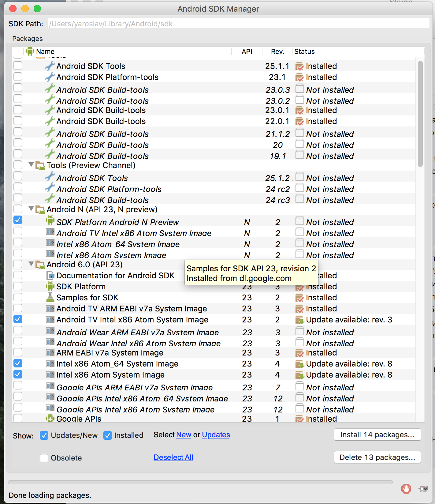Click the Android Wear ARM EABI v7a image icon

point(50,331)
